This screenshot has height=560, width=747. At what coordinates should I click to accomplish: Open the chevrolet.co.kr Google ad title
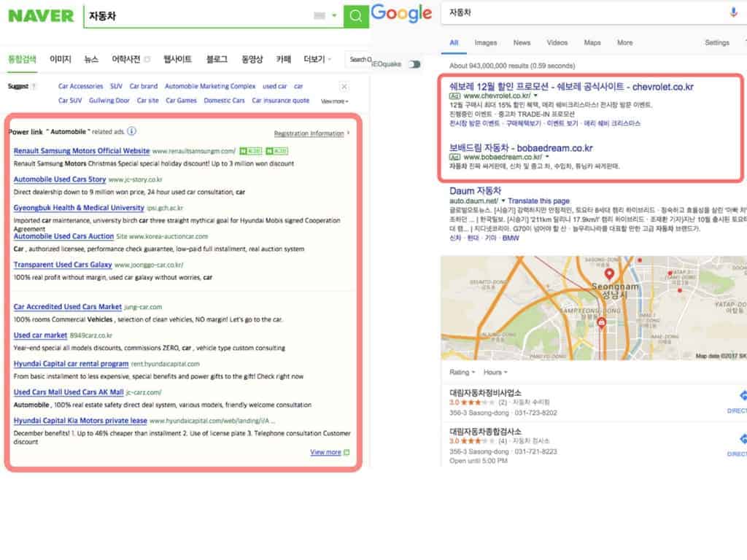click(x=571, y=87)
